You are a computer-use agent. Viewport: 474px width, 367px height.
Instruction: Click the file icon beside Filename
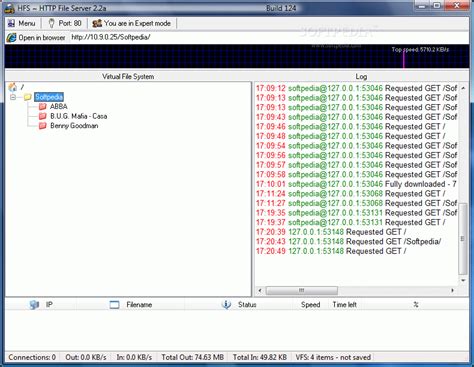click(114, 305)
